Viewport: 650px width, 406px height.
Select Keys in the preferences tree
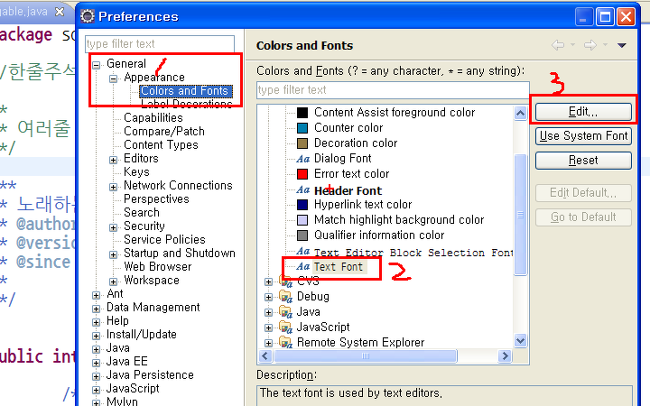[136, 172]
